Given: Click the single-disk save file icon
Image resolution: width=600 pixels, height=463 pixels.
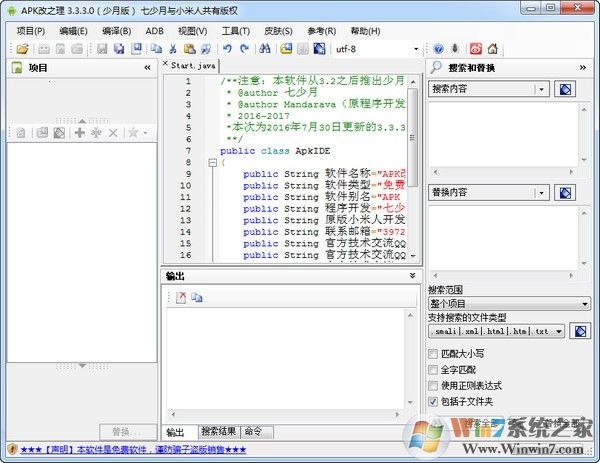Looking at the screenshot, I should point(102,49).
